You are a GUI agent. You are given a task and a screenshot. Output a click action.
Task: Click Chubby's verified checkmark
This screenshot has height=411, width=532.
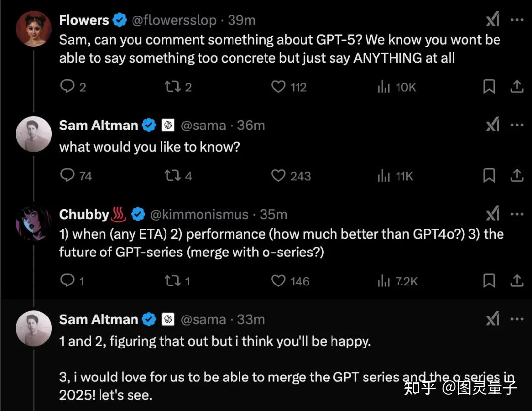coord(137,214)
